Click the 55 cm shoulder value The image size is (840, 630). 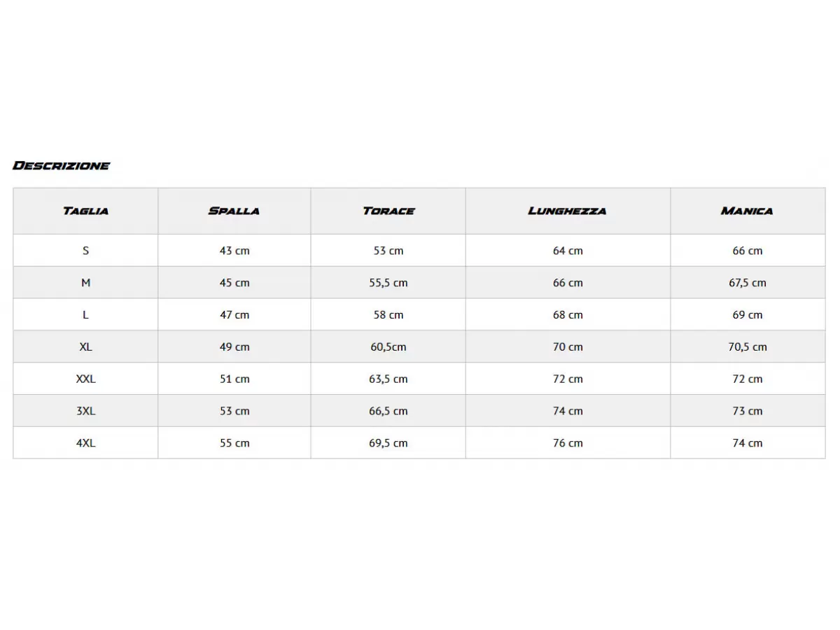click(234, 443)
